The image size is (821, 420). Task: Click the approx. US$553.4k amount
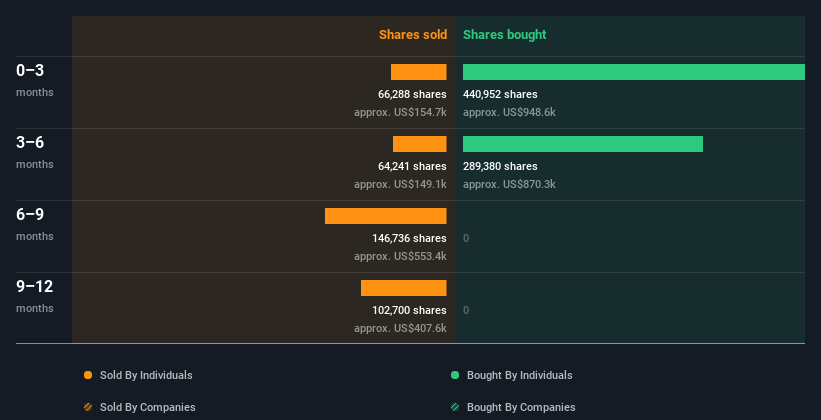(401, 257)
